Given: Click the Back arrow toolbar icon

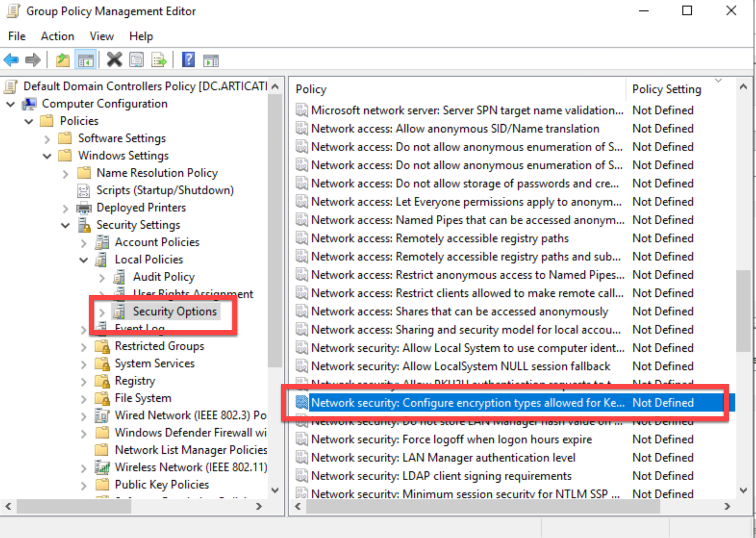Looking at the screenshot, I should (x=11, y=60).
